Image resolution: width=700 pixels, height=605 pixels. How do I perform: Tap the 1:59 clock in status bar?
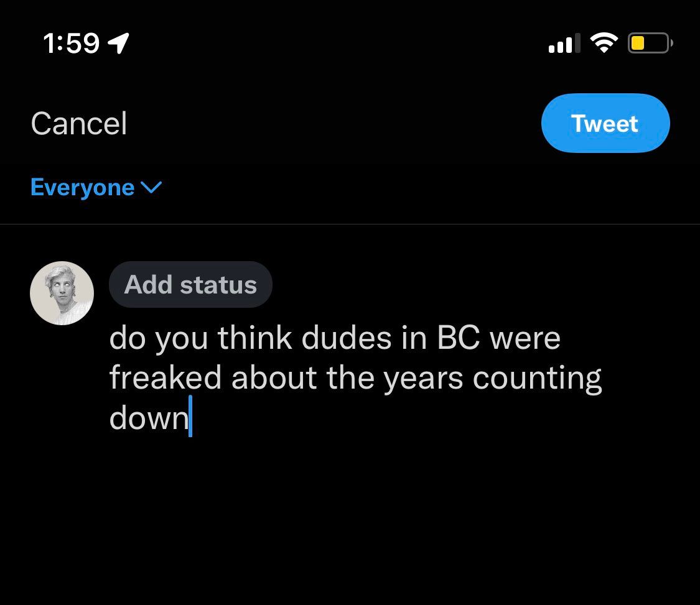pyautogui.click(x=71, y=44)
